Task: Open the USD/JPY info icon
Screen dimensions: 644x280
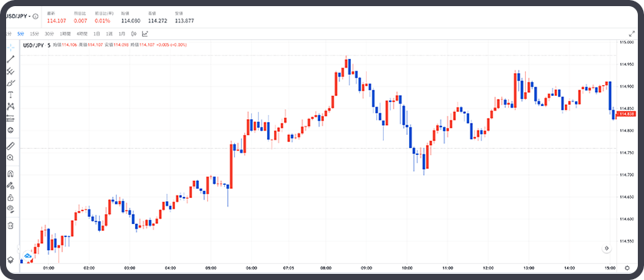Action: click(x=35, y=16)
